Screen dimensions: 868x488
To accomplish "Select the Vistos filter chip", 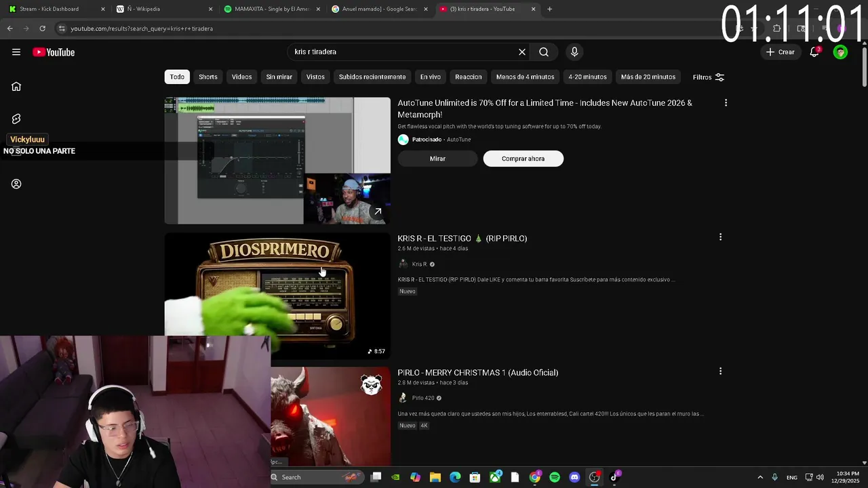I will click(x=315, y=77).
